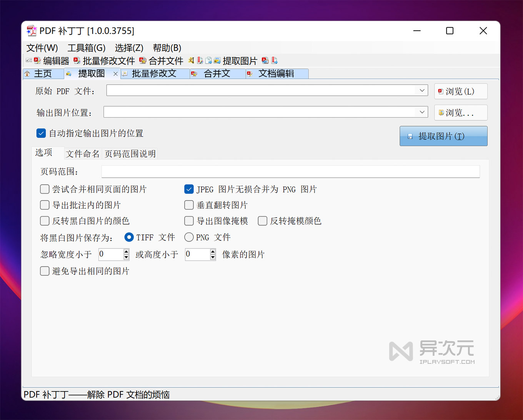The width and height of the screenshot is (523, 420).
Task: Click the yellow 文 icon in the toolbar
Action: coord(191,60)
